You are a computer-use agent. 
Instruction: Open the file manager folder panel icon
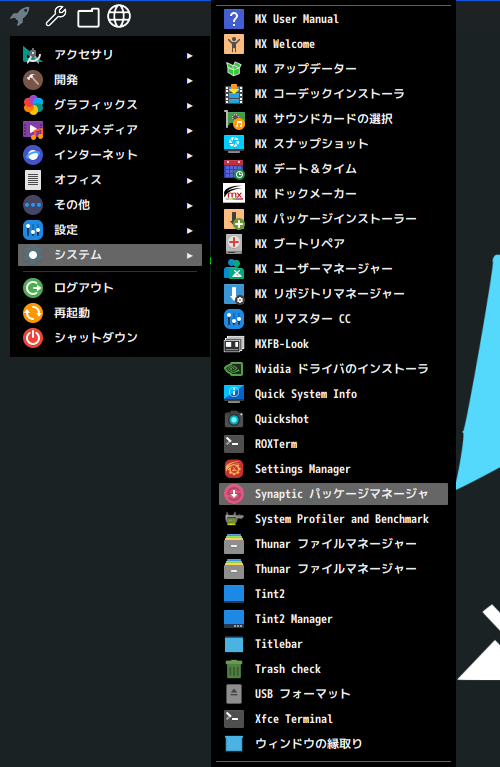coord(89,18)
